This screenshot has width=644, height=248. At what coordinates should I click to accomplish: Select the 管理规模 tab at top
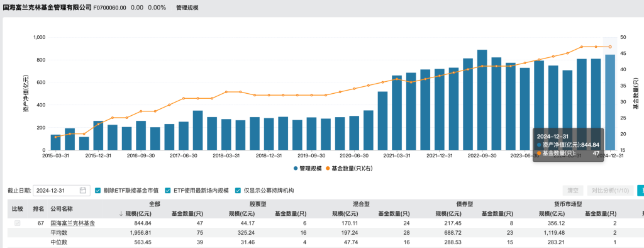click(187, 8)
